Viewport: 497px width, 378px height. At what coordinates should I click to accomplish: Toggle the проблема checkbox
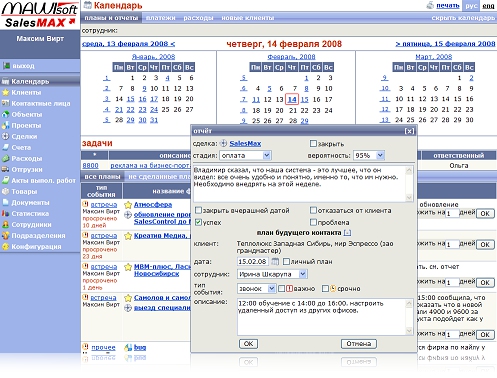click(x=313, y=222)
